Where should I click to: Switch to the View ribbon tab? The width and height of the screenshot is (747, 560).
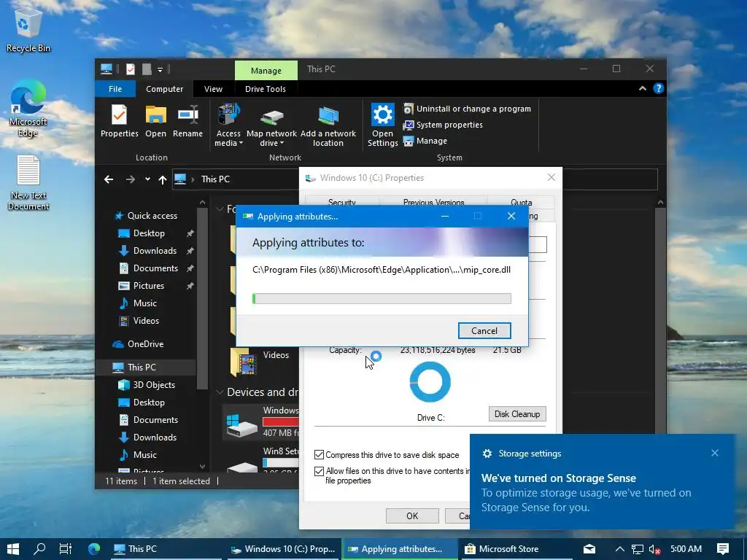click(213, 89)
